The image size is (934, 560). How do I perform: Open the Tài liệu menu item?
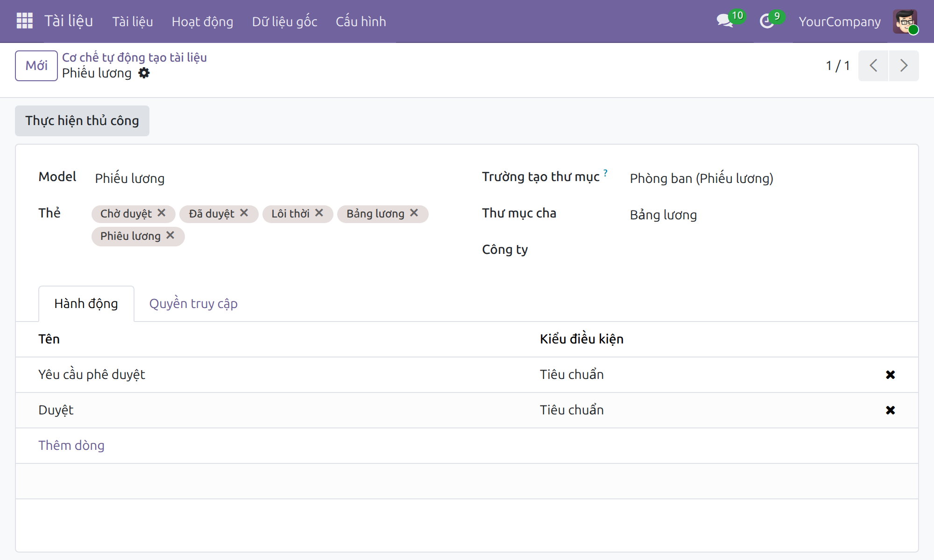click(133, 21)
